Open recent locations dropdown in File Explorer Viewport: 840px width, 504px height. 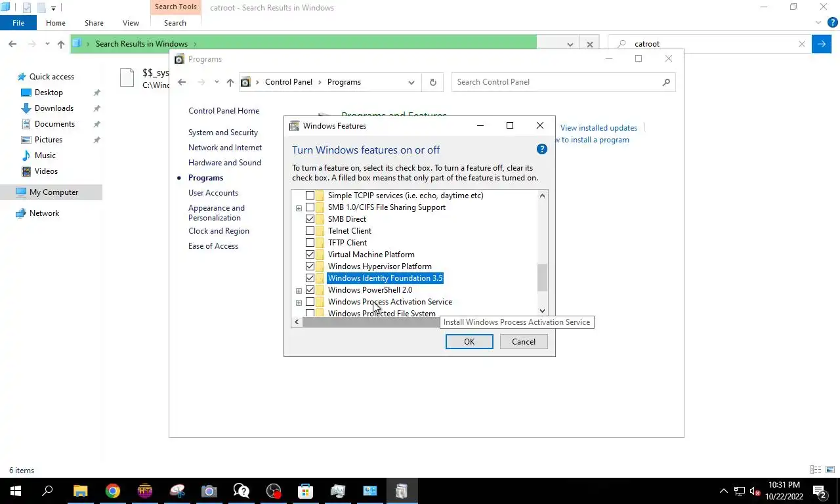point(47,44)
